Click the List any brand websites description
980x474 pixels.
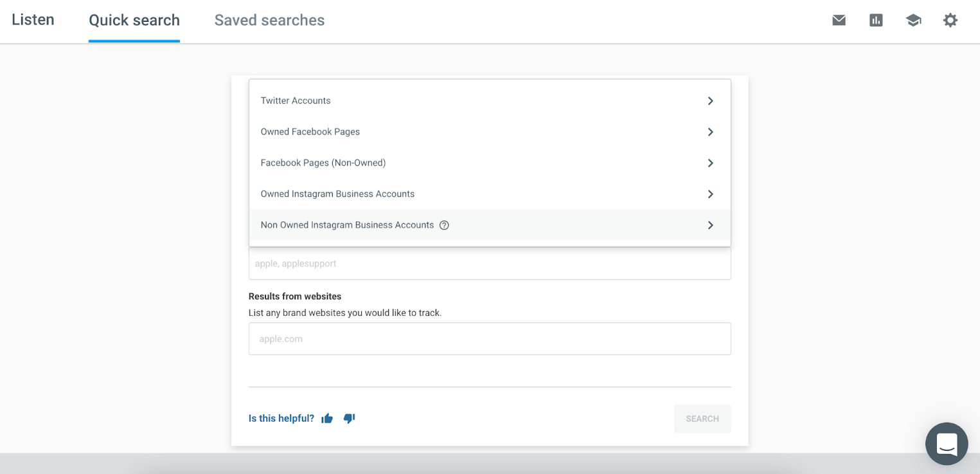tap(345, 313)
